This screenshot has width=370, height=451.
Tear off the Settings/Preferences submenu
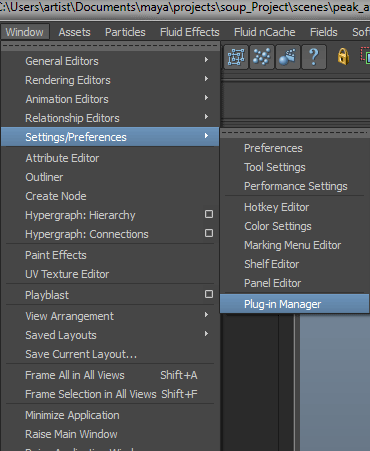click(295, 133)
